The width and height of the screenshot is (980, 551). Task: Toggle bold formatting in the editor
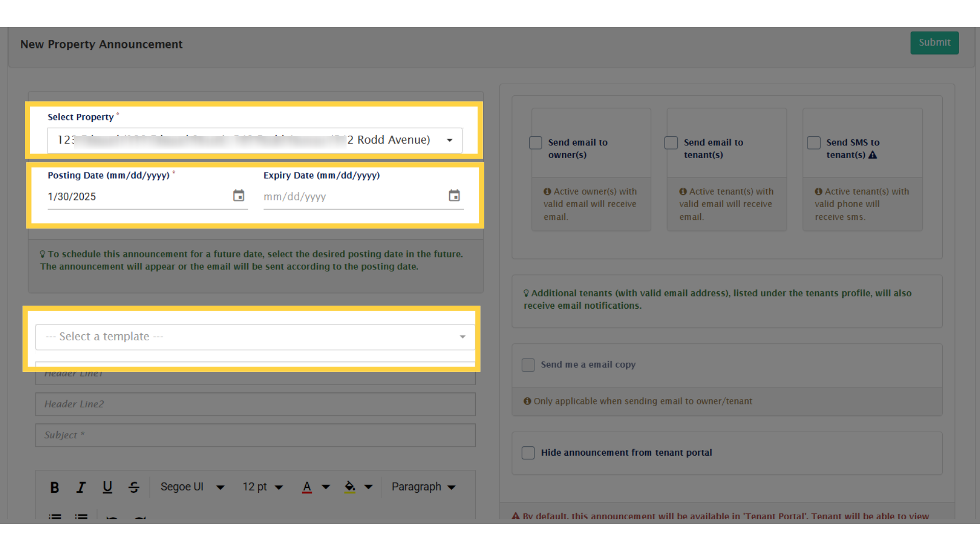click(55, 487)
